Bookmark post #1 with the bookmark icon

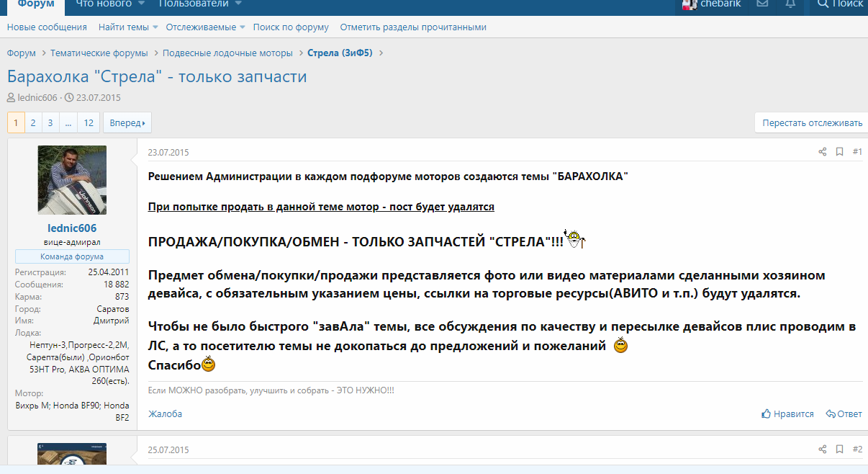click(839, 152)
